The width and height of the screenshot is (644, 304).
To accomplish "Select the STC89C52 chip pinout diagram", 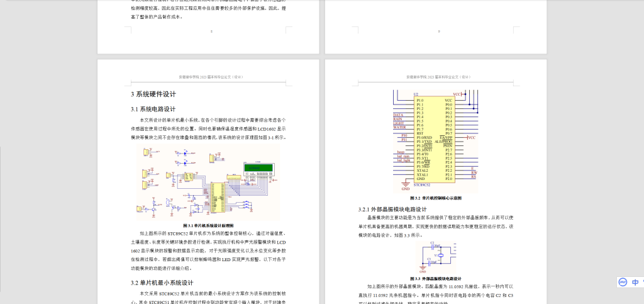I will [x=435, y=142].
